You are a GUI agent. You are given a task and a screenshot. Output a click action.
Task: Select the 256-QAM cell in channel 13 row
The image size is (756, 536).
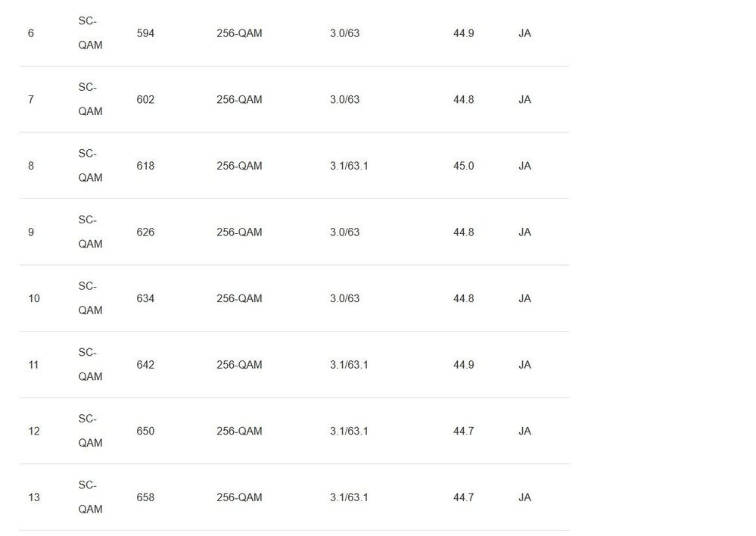tap(239, 497)
